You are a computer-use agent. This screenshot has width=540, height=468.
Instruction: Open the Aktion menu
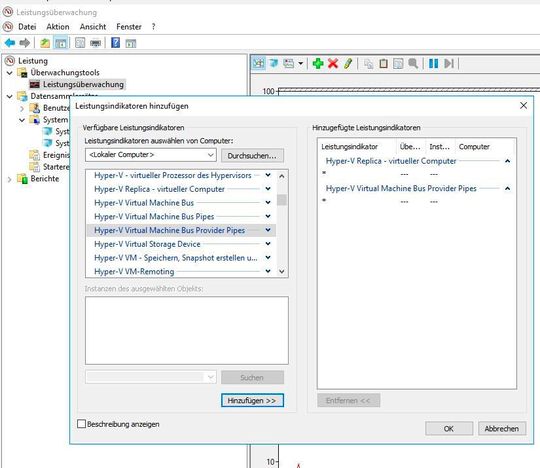pos(58,27)
